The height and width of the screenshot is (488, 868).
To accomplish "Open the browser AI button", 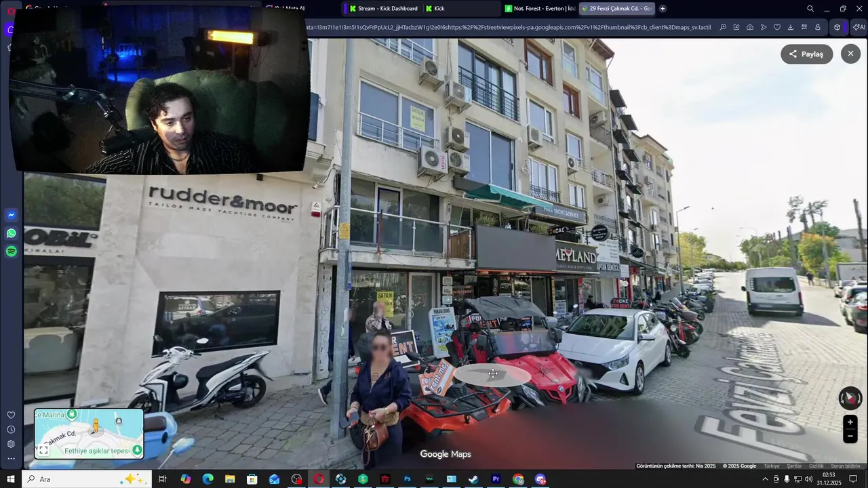I will pos(859,27).
